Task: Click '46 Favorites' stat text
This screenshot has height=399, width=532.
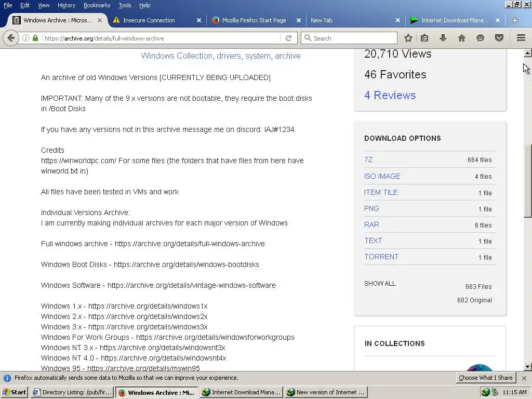Action: coord(395,75)
